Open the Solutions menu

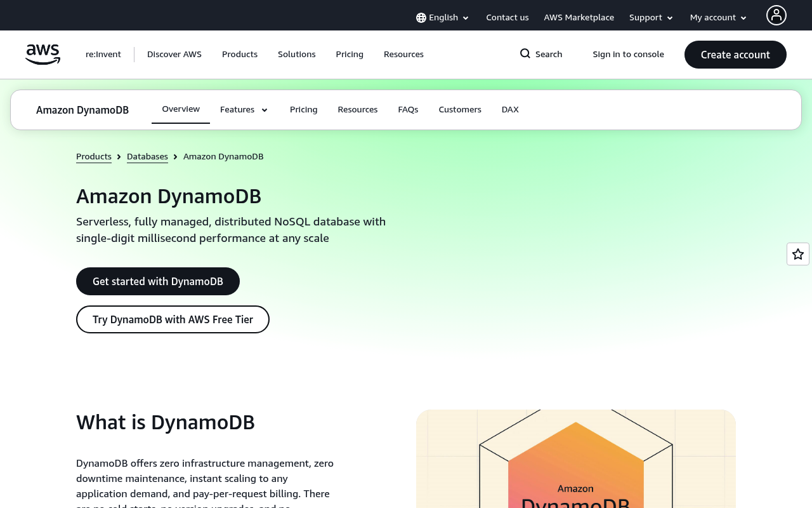point(297,55)
